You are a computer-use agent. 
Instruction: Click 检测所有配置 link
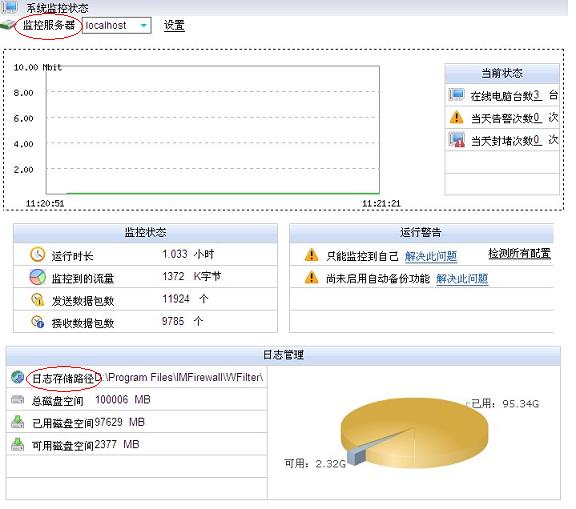click(x=519, y=253)
